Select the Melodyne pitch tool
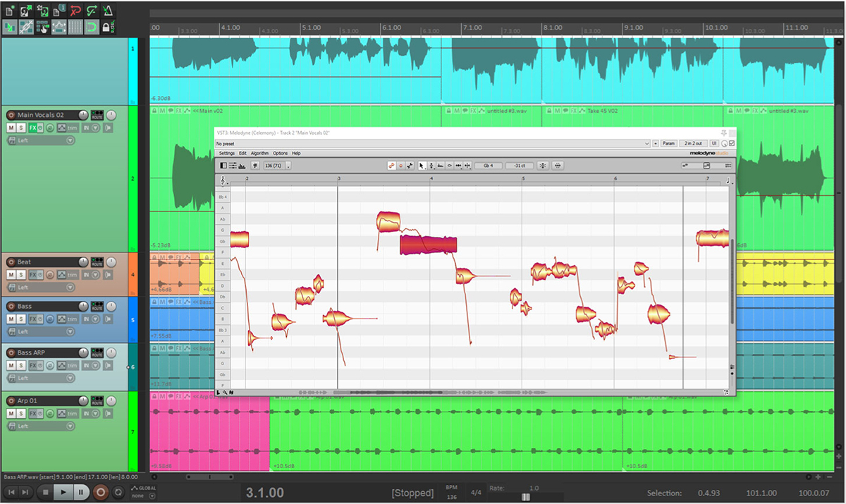 coord(431,166)
